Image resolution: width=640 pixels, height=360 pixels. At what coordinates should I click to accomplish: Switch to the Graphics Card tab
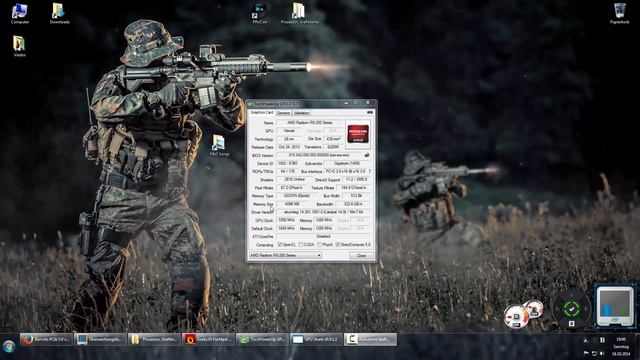point(262,112)
